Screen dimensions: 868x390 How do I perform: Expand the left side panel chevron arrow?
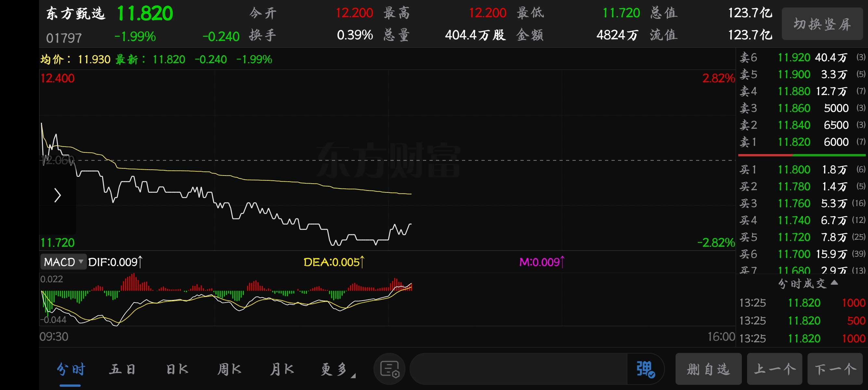(x=58, y=195)
